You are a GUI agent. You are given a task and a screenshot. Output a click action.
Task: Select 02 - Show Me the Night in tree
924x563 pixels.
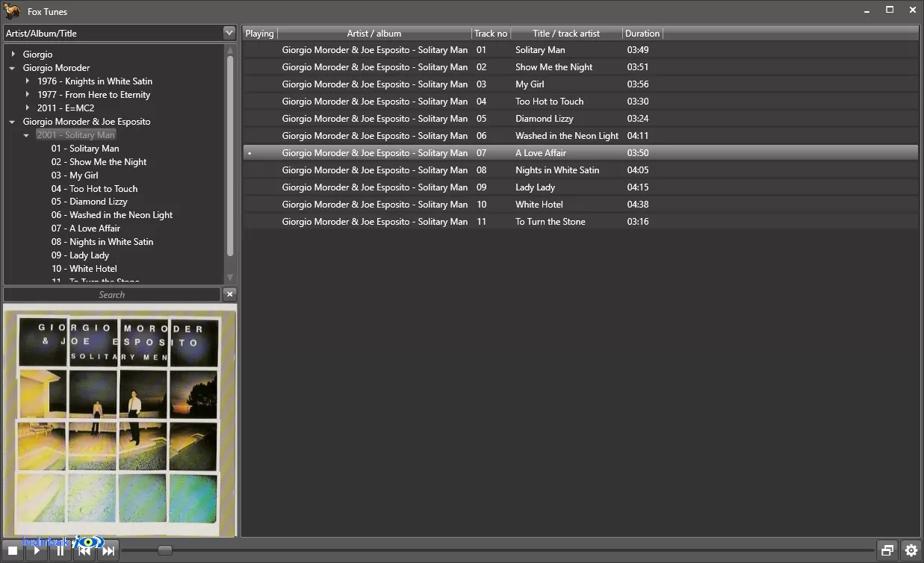99,162
